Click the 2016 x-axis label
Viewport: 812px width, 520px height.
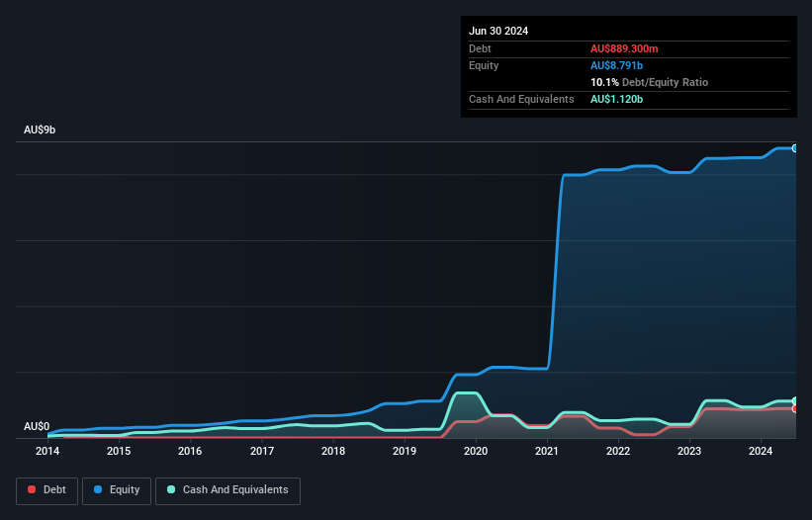click(190, 451)
